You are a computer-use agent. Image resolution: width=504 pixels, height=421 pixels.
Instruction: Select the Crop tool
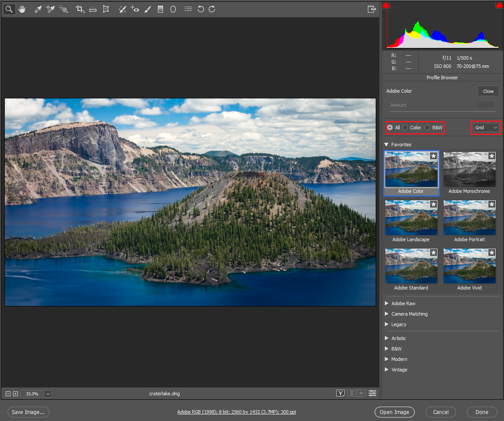point(80,9)
